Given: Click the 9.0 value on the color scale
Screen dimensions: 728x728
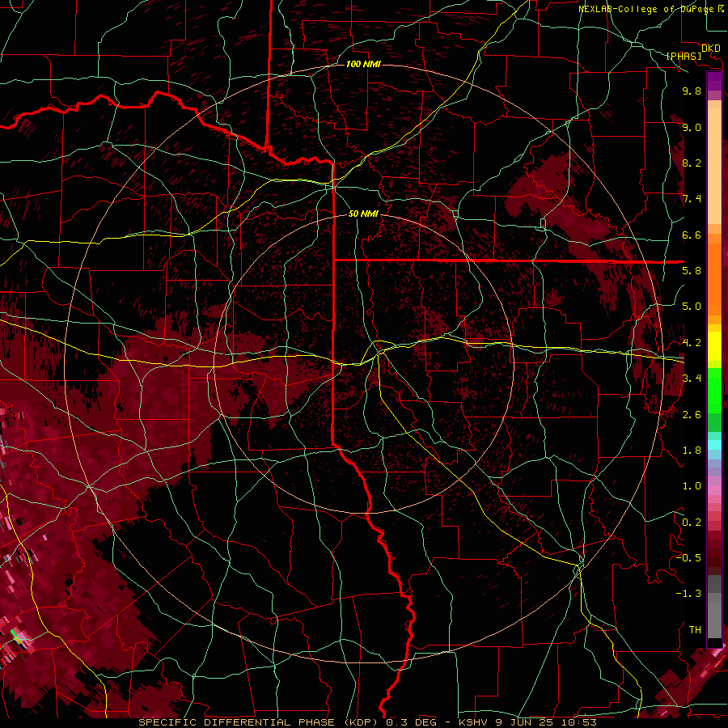Looking at the screenshot, I should pos(692,127).
